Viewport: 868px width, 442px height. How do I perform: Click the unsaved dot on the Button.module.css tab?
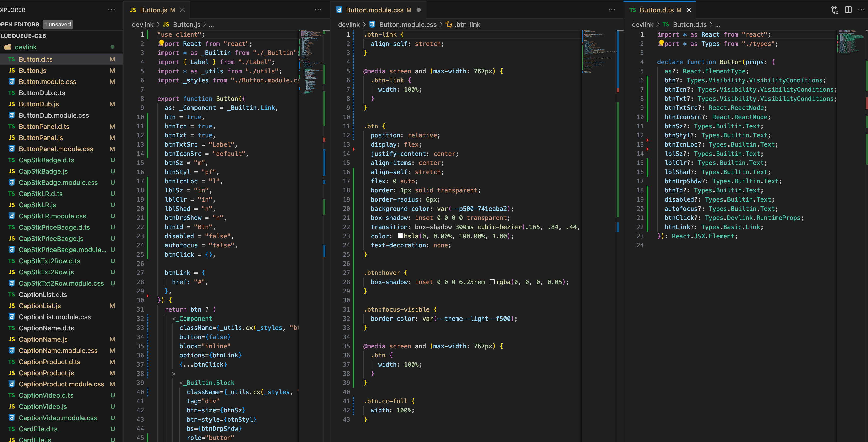[x=419, y=10]
